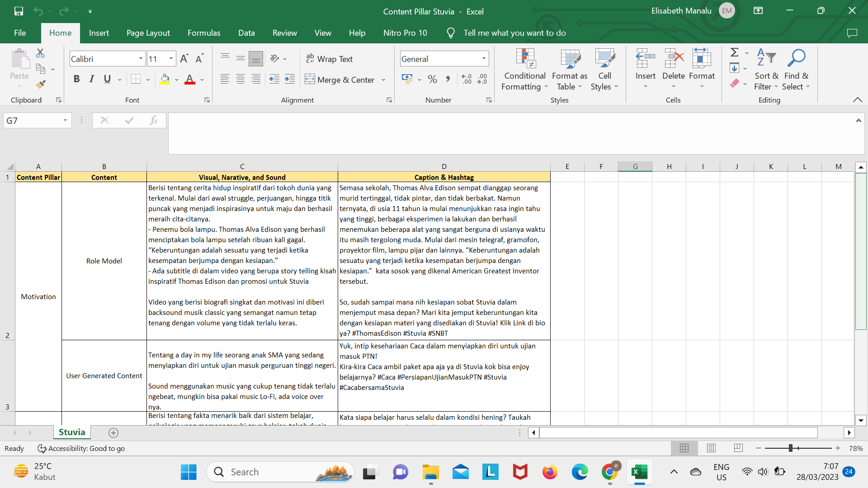Viewport: 868px width, 488px height.
Task: Apply the red Font Color swatch
Action: [x=190, y=80]
